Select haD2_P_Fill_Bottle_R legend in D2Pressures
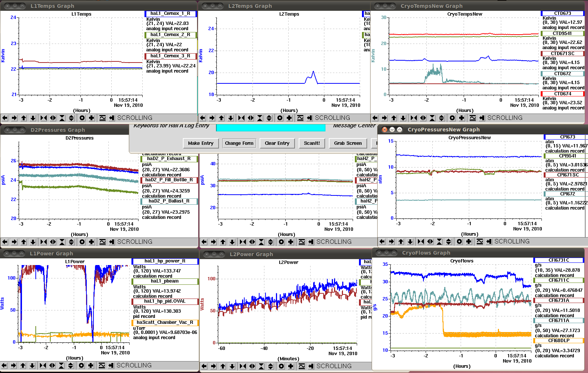The height and width of the screenshot is (373, 588). coord(169,180)
